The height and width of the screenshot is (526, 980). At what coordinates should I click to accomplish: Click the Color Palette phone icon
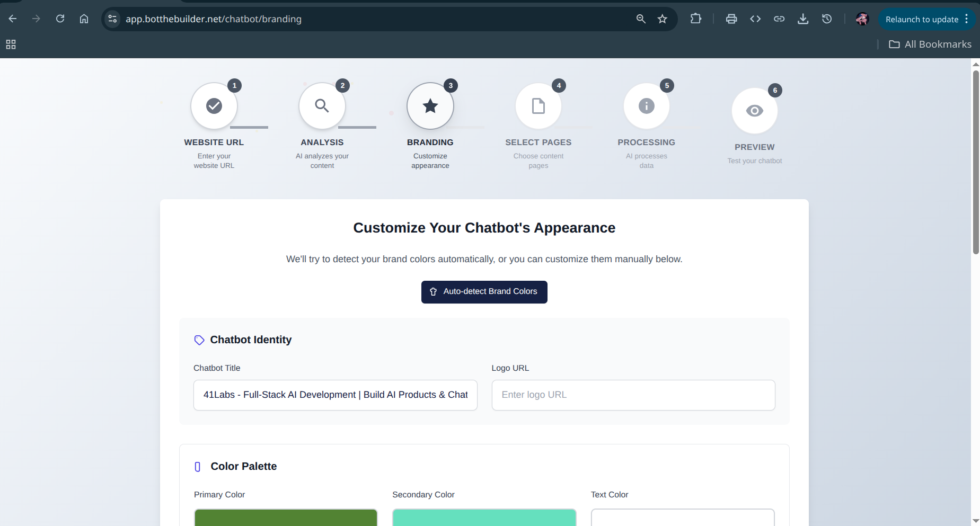click(197, 467)
